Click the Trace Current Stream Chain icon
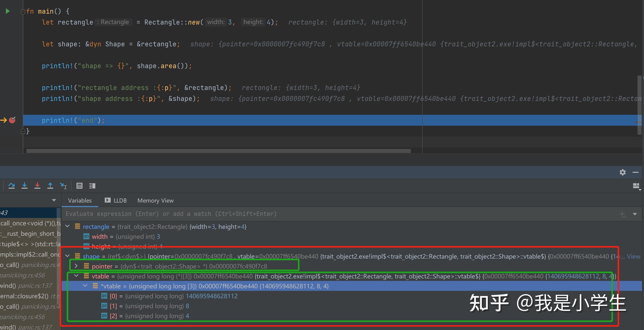Viewport: 644px width, 330px height. 92,185
